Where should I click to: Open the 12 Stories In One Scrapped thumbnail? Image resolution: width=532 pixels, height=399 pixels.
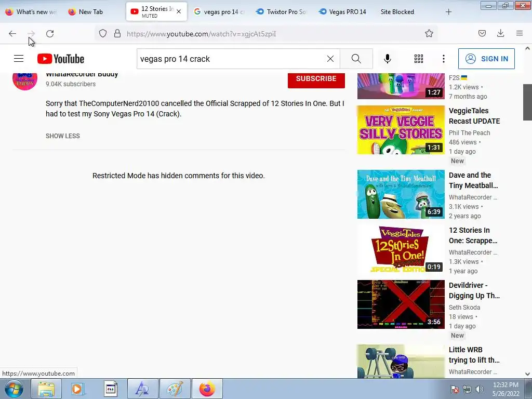401,249
